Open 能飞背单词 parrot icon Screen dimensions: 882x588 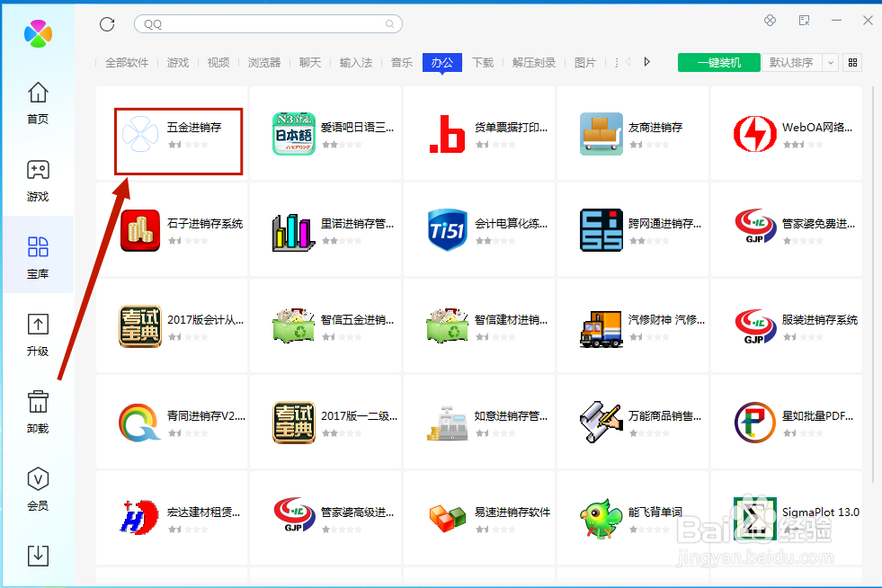pos(601,518)
